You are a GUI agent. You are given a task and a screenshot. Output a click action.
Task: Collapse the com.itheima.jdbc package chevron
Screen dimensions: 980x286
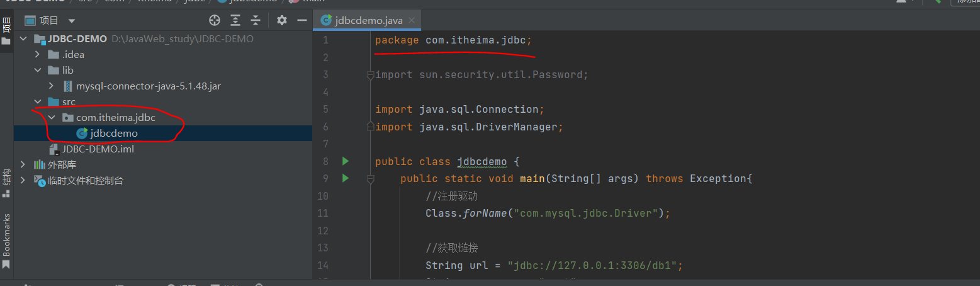(52, 118)
